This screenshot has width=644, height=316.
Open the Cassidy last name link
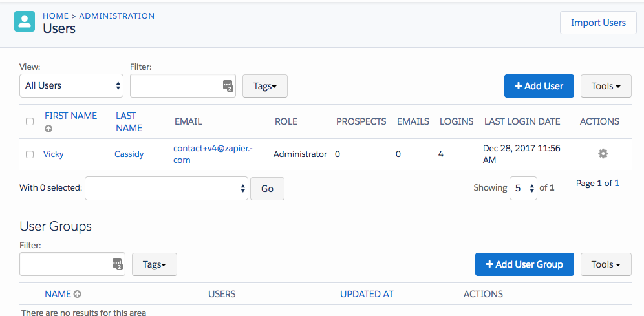click(129, 154)
